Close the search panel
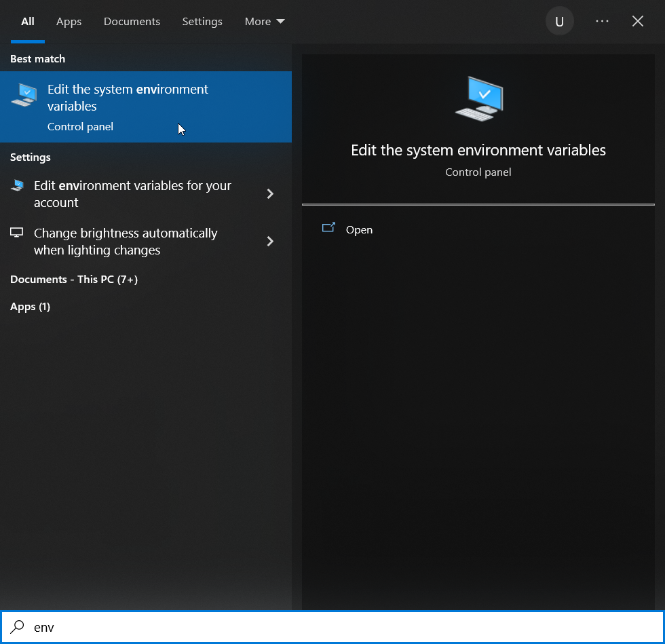Screen dimensions: 665x644 pos(638,22)
